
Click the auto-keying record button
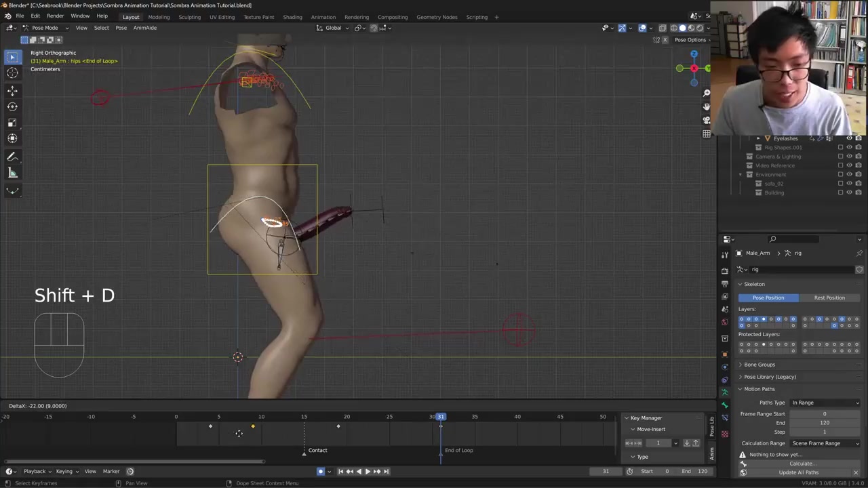click(321, 472)
